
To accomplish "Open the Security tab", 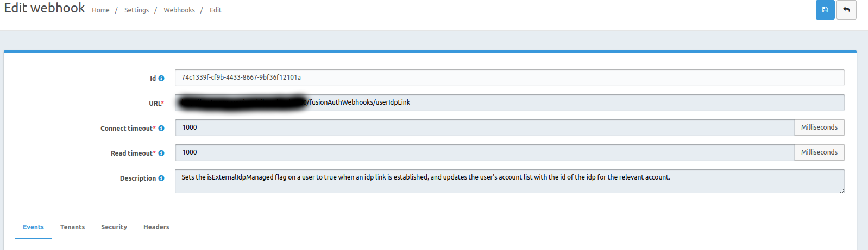I will click(x=114, y=227).
